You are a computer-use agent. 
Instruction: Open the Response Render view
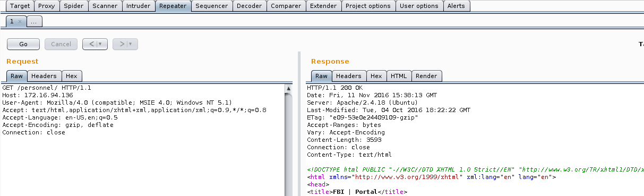click(x=426, y=76)
